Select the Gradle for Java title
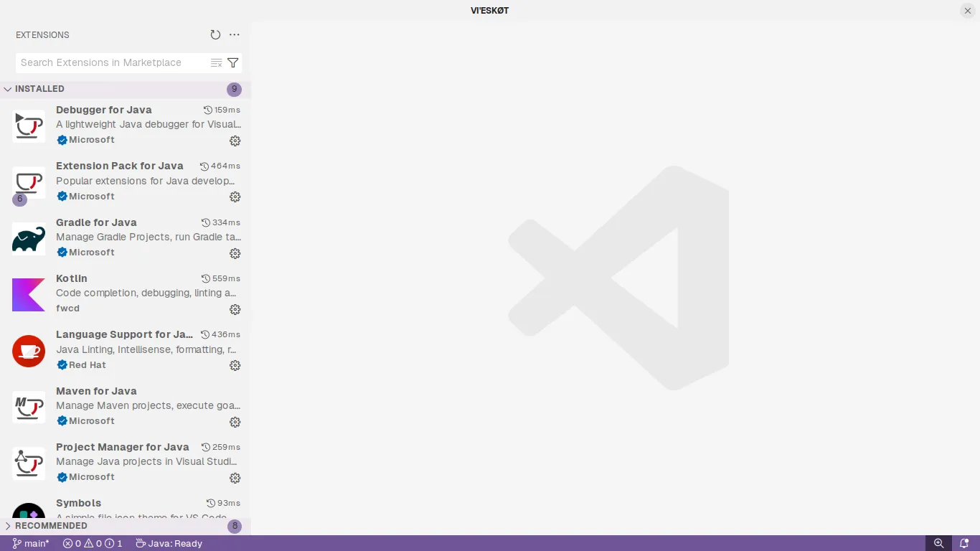Screen dimensions: 980x551 pos(96,222)
